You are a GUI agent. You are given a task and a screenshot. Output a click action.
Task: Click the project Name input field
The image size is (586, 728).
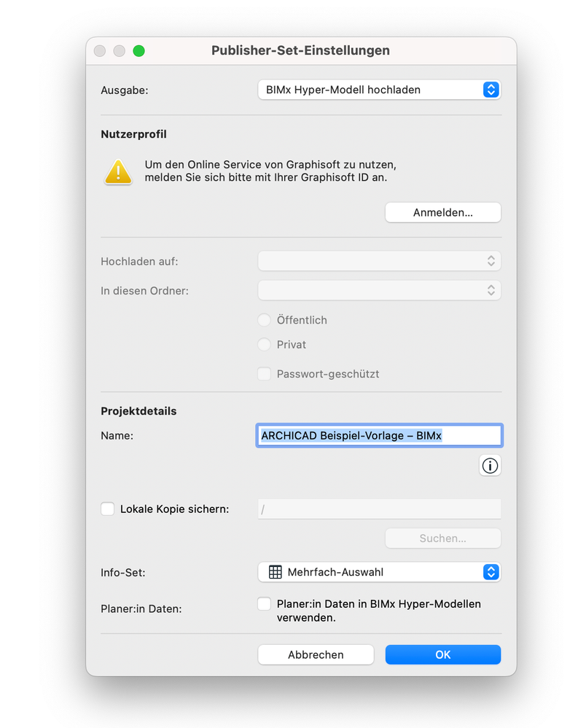point(379,436)
